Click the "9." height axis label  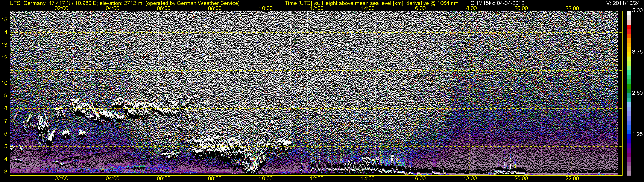6,96
